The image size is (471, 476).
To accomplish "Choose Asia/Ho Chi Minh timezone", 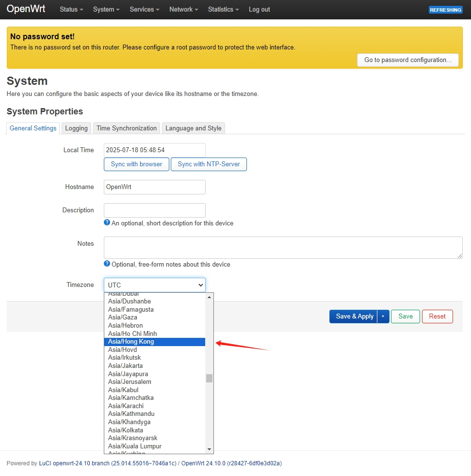I will click(155, 333).
